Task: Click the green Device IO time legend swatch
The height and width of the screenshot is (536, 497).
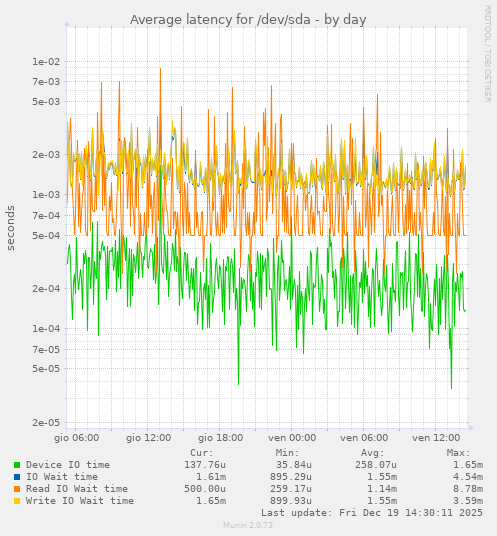Action: pos(17,465)
